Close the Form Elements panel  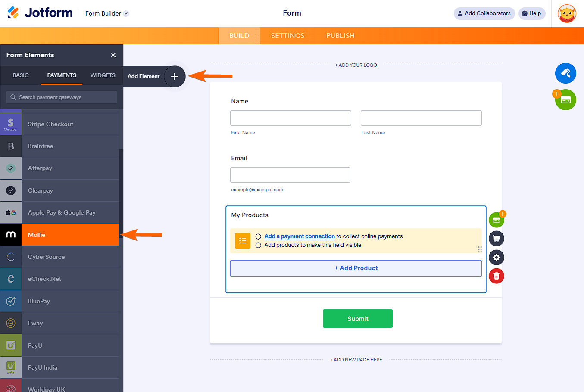coord(113,55)
